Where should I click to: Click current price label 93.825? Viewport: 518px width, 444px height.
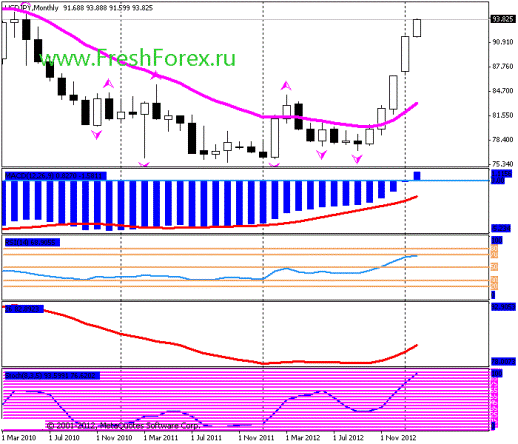[x=503, y=19]
